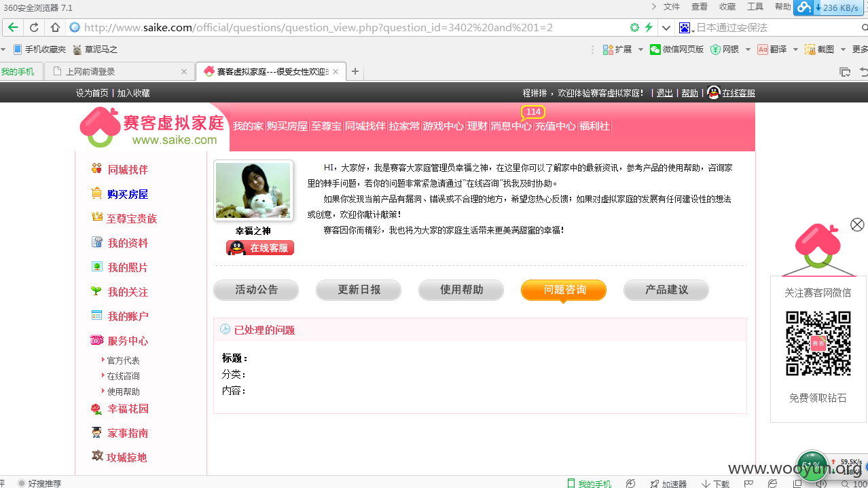Screen dimensions: 868x488
Task: Click the tab list icon at the tab bar's right
Action: (845, 71)
